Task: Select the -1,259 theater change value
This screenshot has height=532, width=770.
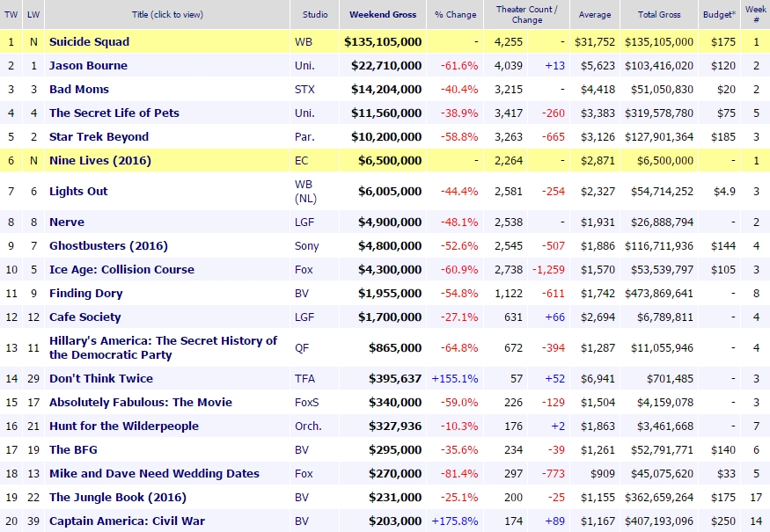Action: point(548,269)
